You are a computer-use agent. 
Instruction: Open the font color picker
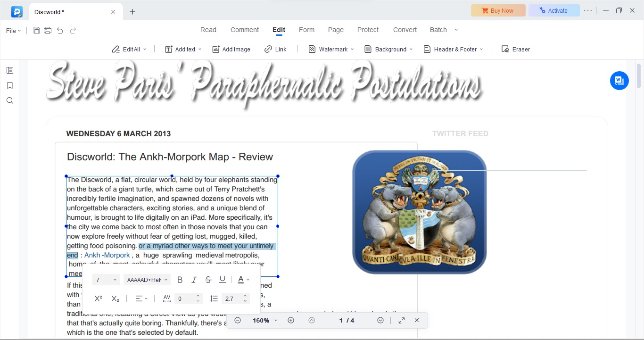point(243,280)
